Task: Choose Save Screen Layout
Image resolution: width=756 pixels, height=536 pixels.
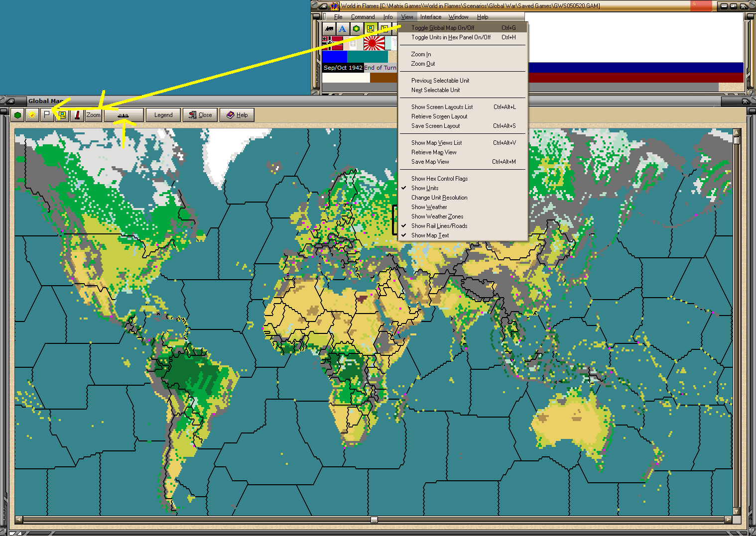Action: (x=463, y=126)
